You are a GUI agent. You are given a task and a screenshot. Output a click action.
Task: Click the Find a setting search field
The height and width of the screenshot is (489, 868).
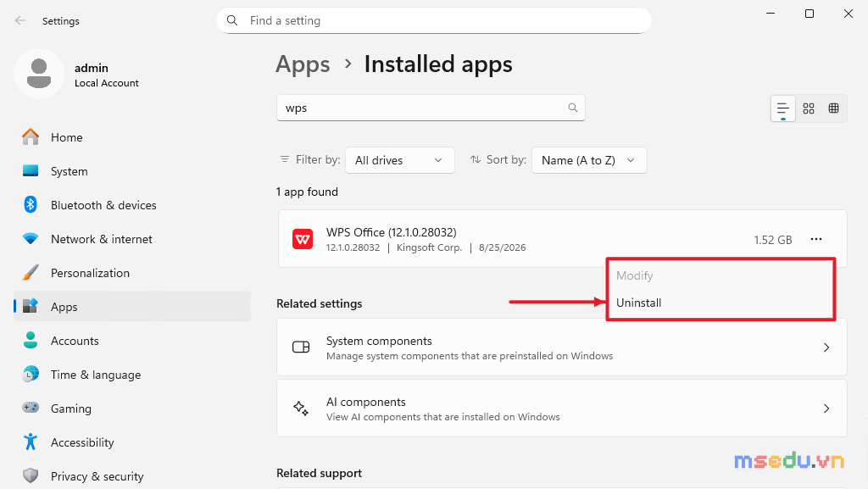pyautogui.click(x=433, y=20)
